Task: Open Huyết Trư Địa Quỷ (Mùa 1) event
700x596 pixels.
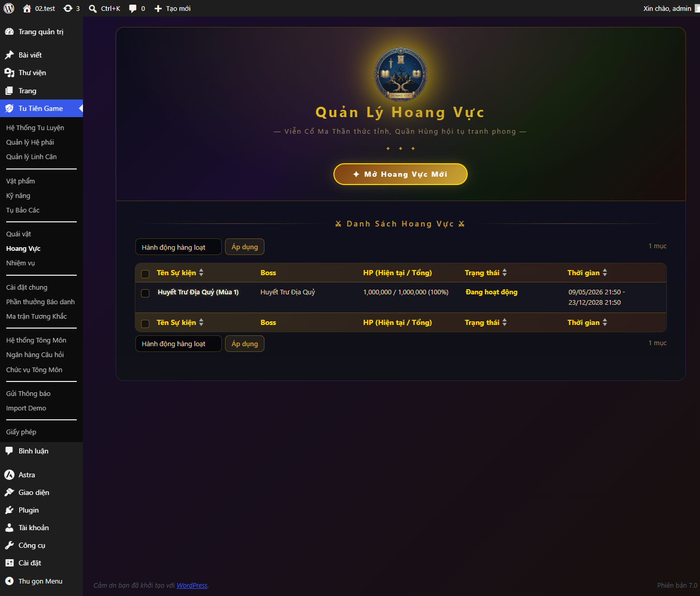Action: tap(198, 292)
